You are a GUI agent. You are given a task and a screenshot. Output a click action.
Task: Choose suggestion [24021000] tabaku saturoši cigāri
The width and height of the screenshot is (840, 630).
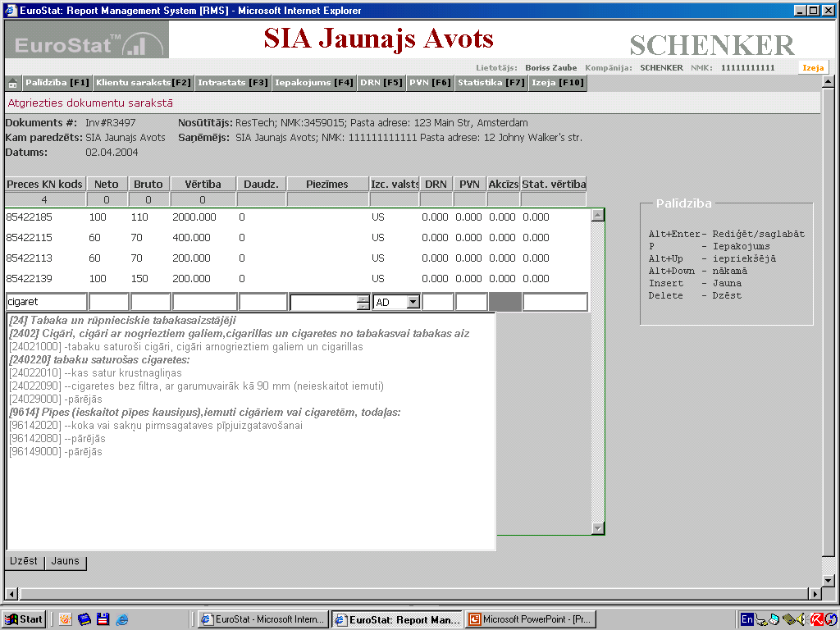click(x=186, y=347)
